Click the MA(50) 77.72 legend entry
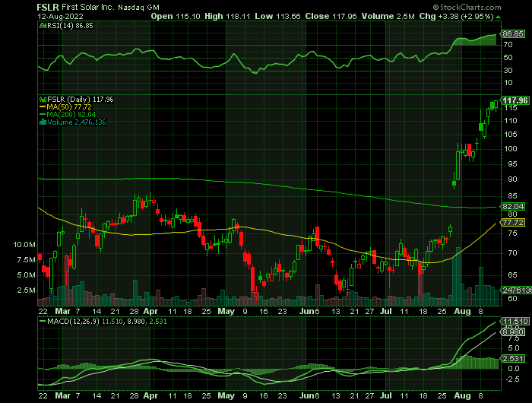Screen dimensions: 532x403 pyautogui.click(x=69, y=107)
